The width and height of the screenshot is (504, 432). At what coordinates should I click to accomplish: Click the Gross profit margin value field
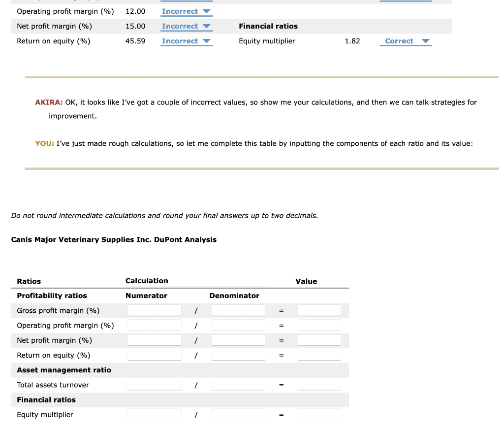(x=319, y=310)
